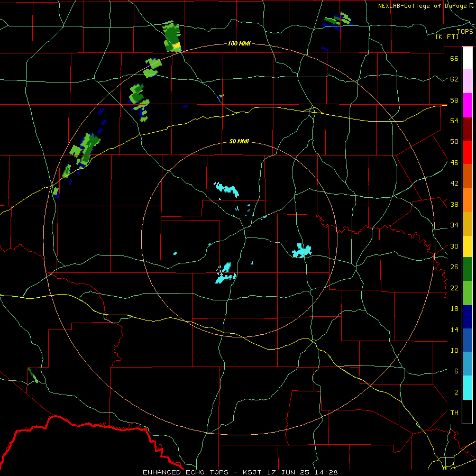Click the gold swatch between 38 and 34
The height and width of the screenshot is (476, 476).
click(x=467, y=224)
